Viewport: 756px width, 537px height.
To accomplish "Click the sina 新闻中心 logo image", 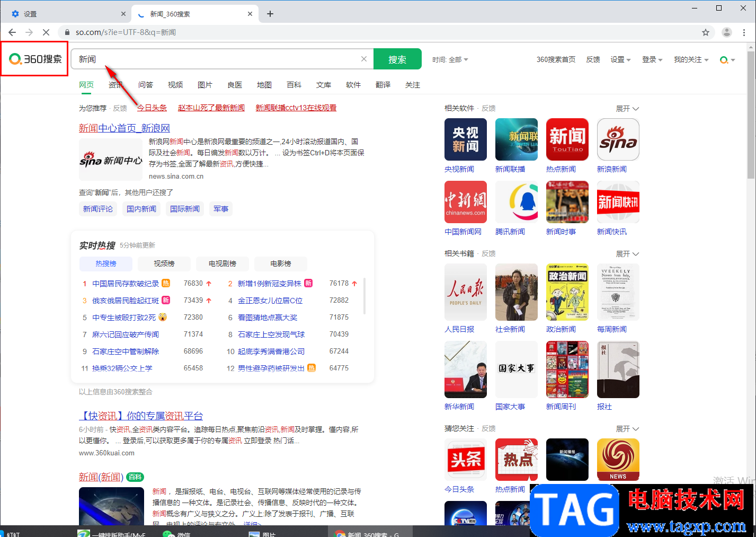I will click(x=111, y=161).
